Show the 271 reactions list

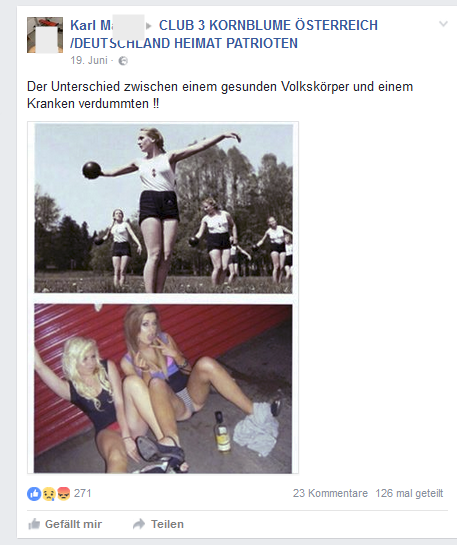coord(82,493)
